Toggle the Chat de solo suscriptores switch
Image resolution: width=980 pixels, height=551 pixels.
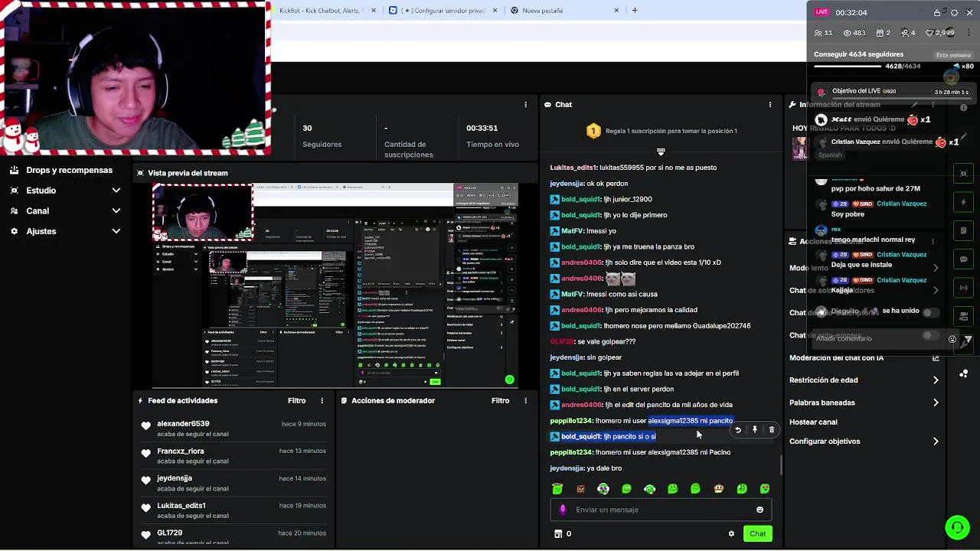(930, 312)
